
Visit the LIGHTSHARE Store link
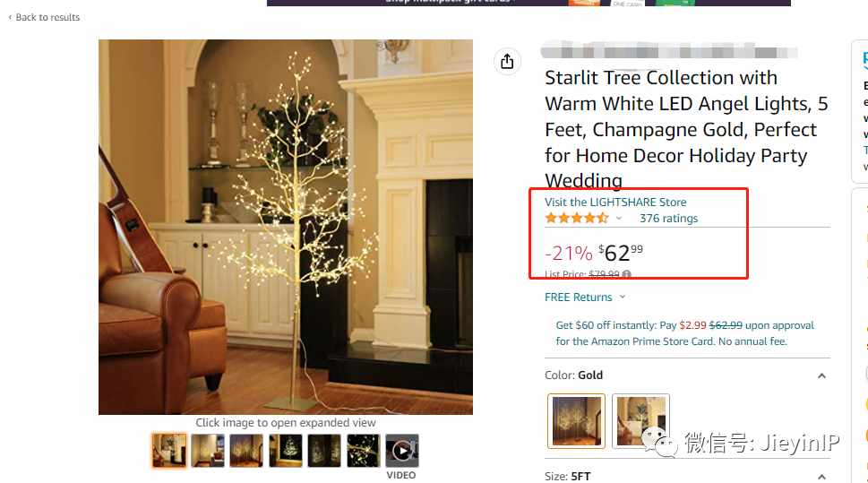pyautogui.click(x=615, y=203)
